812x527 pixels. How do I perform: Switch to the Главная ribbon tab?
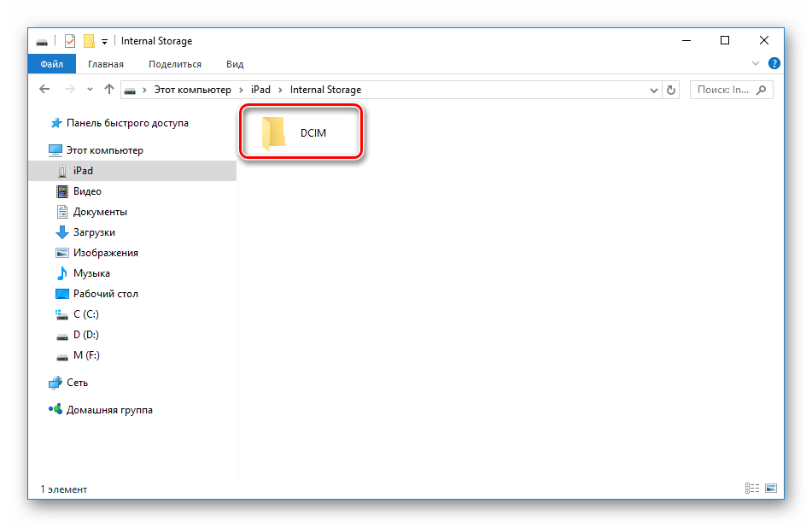pos(106,64)
